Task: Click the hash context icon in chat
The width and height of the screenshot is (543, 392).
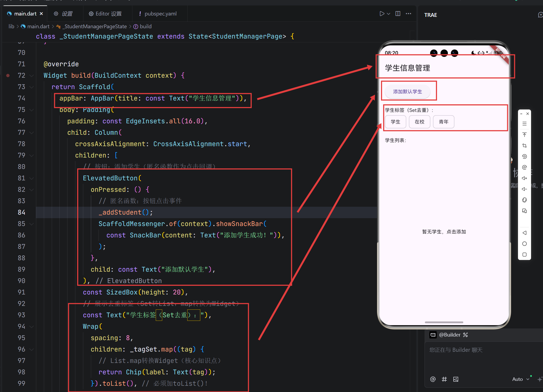Action: 444,379
